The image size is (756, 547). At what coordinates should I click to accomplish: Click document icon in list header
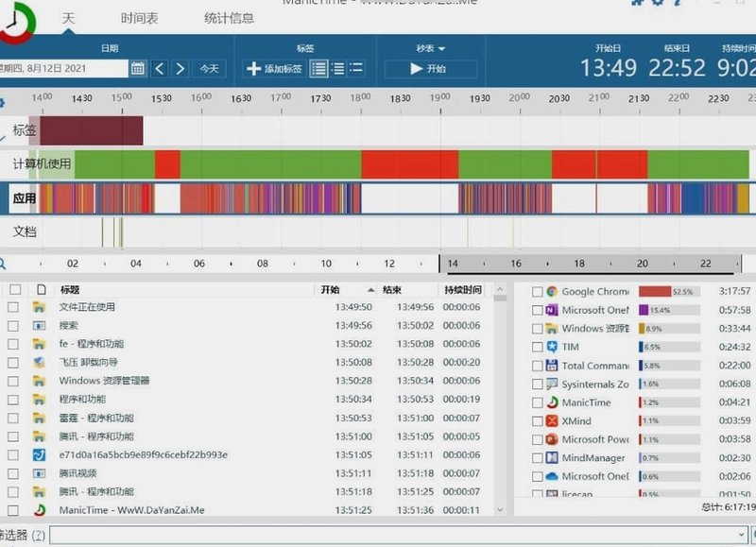tap(42, 289)
